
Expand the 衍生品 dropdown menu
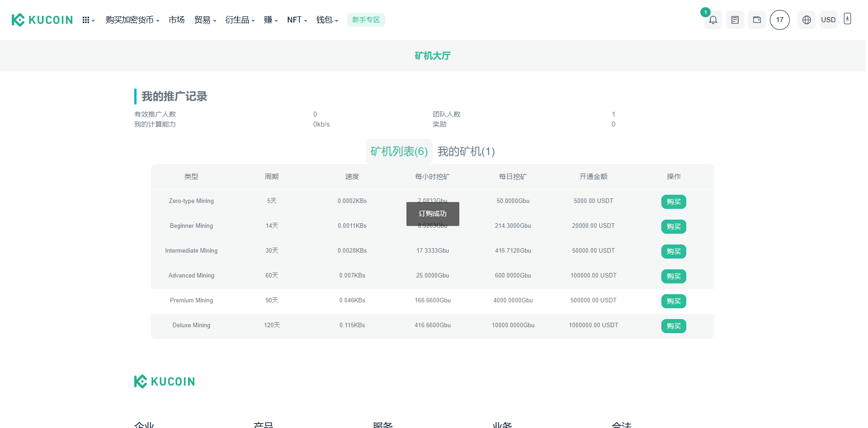[240, 20]
